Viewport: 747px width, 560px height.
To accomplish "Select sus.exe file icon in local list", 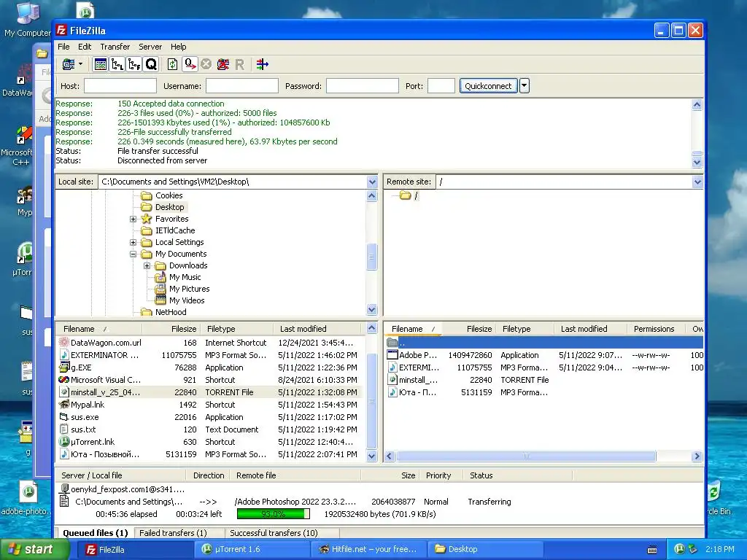I will (x=64, y=417).
